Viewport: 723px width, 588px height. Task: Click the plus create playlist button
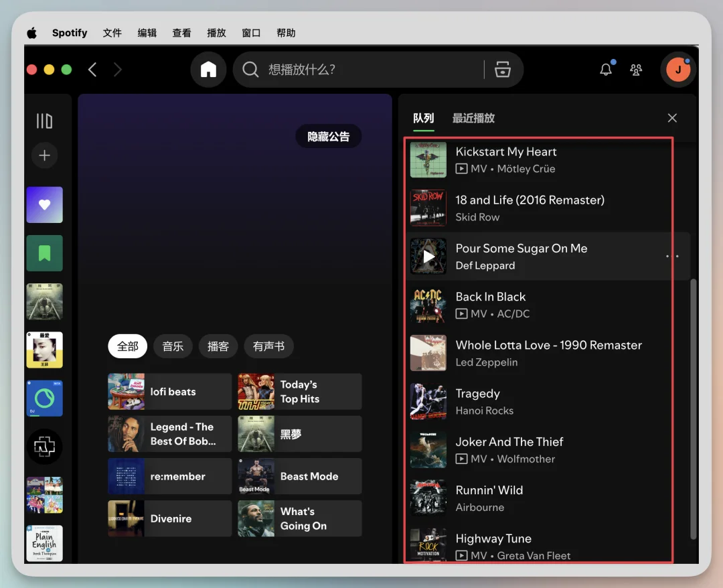(44, 155)
